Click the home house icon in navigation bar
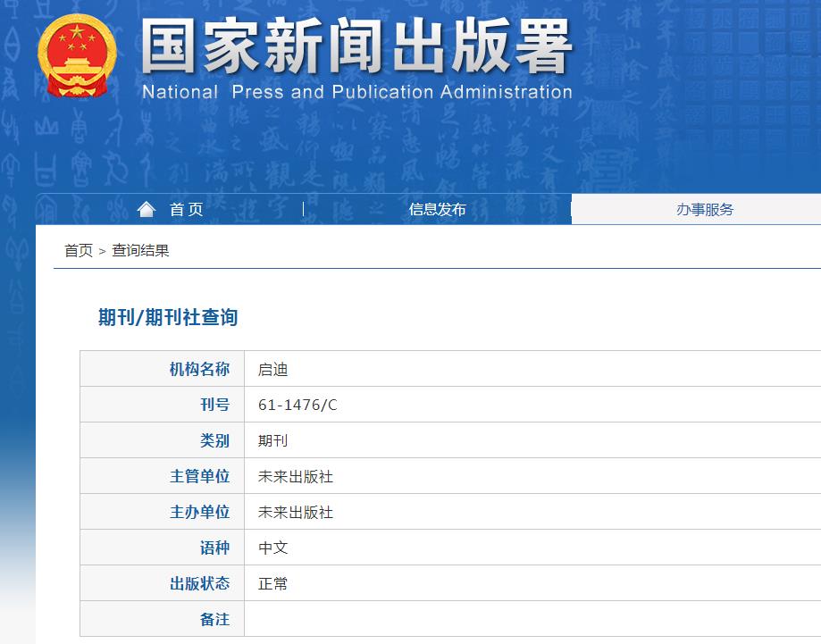Viewport: 821px width, 644px height. [146, 208]
